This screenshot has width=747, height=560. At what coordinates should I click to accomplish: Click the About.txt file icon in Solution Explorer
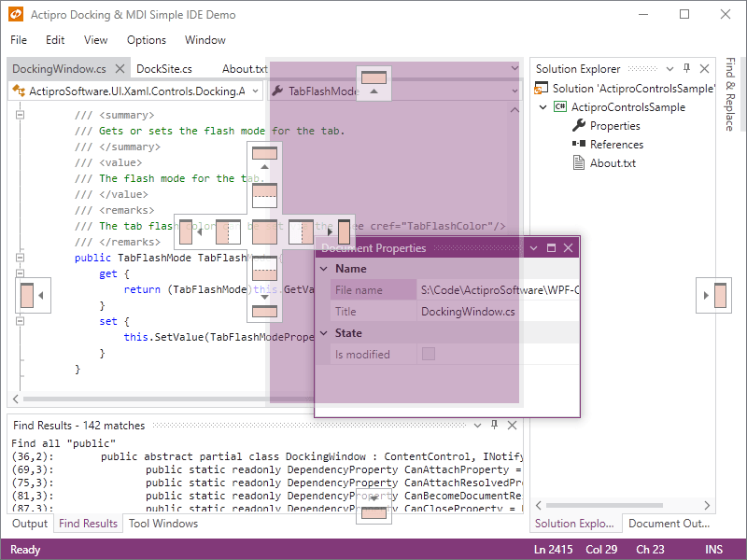(x=579, y=163)
